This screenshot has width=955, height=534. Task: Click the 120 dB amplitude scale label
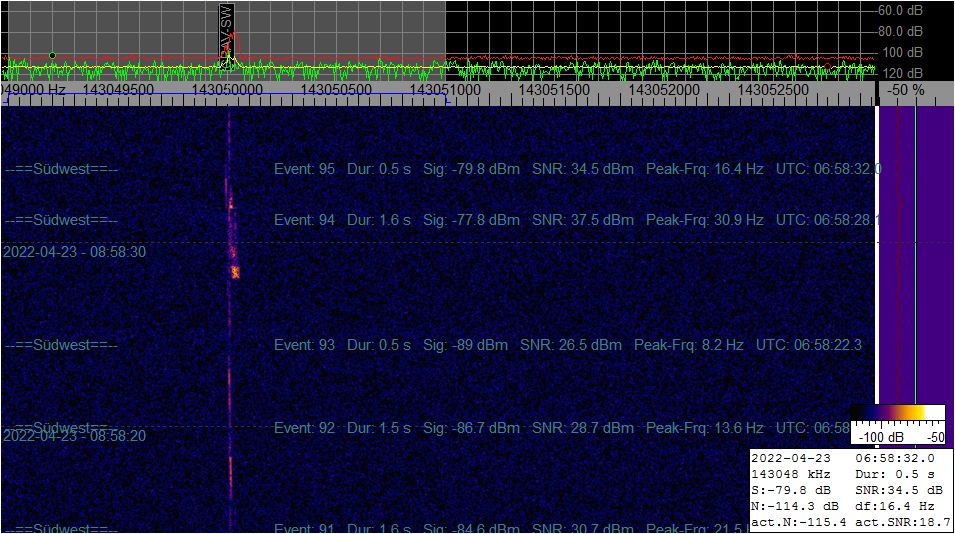pos(903,73)
